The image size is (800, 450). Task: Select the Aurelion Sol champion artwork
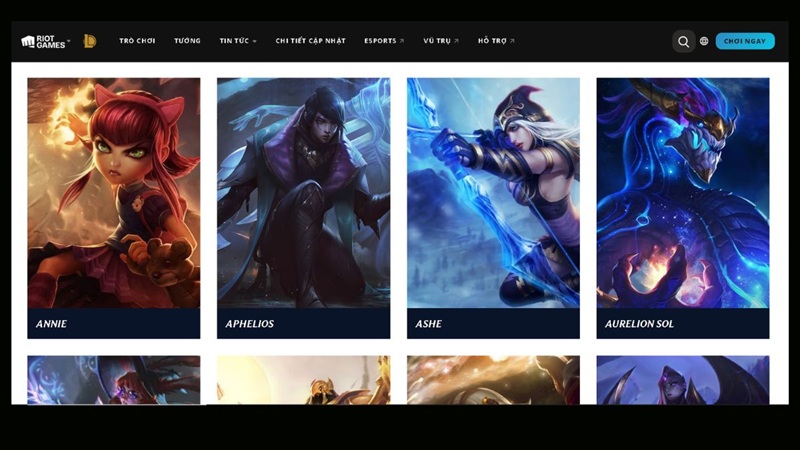pyautogui.click(x=683, y=193)
